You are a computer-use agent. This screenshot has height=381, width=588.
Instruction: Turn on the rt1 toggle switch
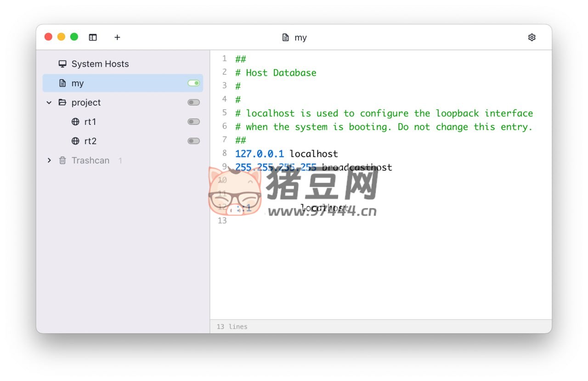point(193,122)
